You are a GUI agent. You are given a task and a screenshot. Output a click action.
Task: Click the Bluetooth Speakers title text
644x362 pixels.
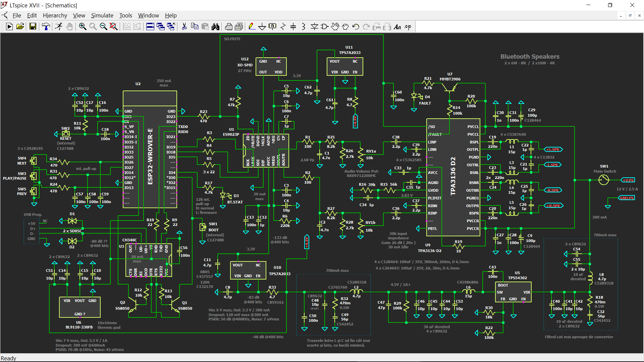pos(530,57)
